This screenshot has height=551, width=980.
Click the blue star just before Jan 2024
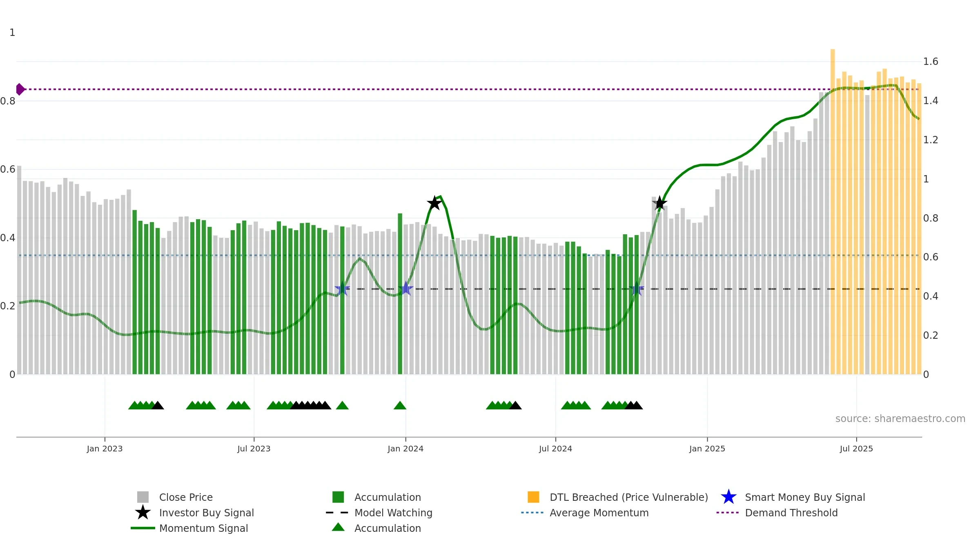(405, 289)
